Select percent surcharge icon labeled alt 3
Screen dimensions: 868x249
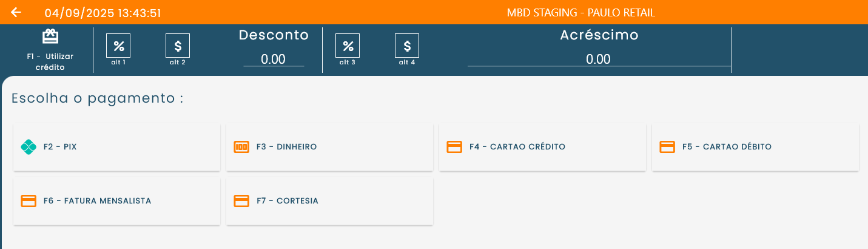(x=348, y=45)
